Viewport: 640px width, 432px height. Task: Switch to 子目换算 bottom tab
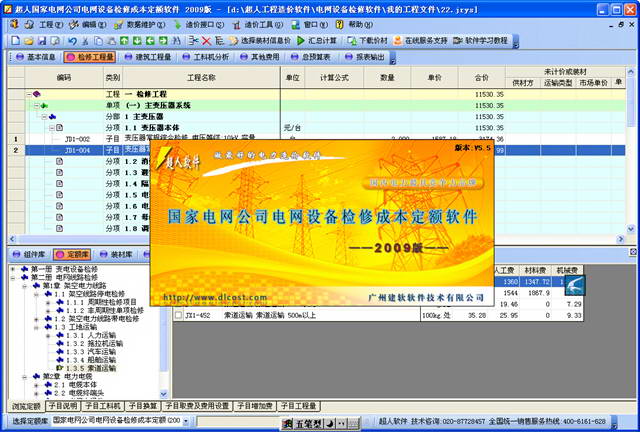[x=143, y=406]
